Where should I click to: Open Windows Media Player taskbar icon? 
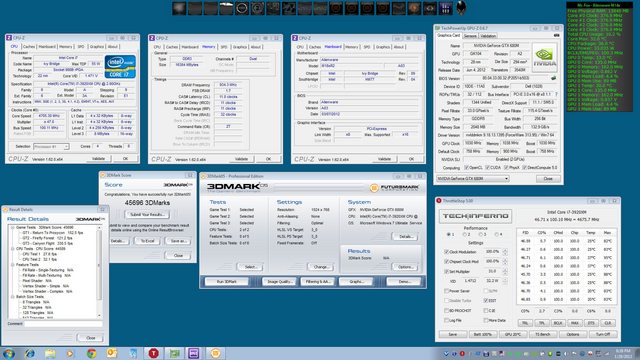(x=70, y=353)
